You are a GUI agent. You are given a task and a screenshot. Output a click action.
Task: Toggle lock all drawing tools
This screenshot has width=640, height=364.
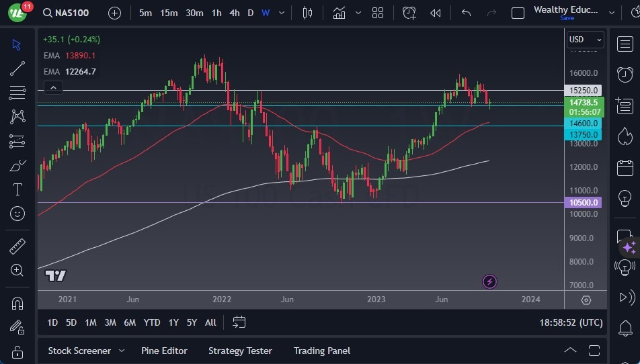(17, 352)
